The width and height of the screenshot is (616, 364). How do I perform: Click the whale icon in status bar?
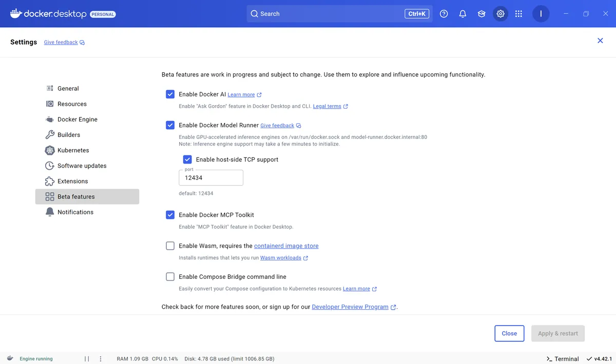pos(10,358)
